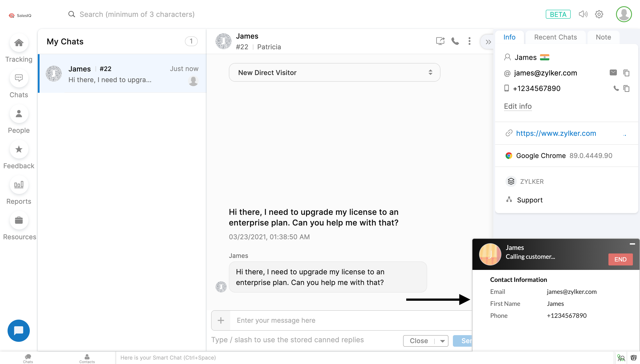This screenshot has height=364, width=640.
Task: Switch to the Note tab
Action: 603,37
